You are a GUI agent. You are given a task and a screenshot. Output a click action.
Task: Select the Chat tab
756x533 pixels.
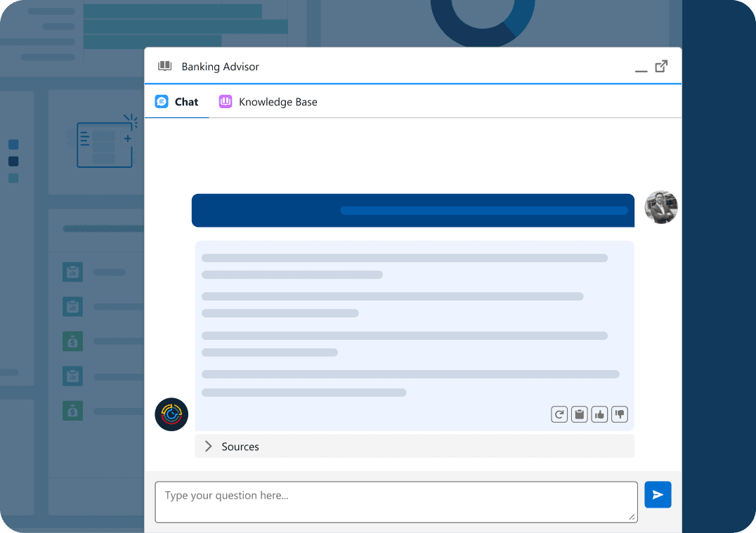[x=185, y=101]
